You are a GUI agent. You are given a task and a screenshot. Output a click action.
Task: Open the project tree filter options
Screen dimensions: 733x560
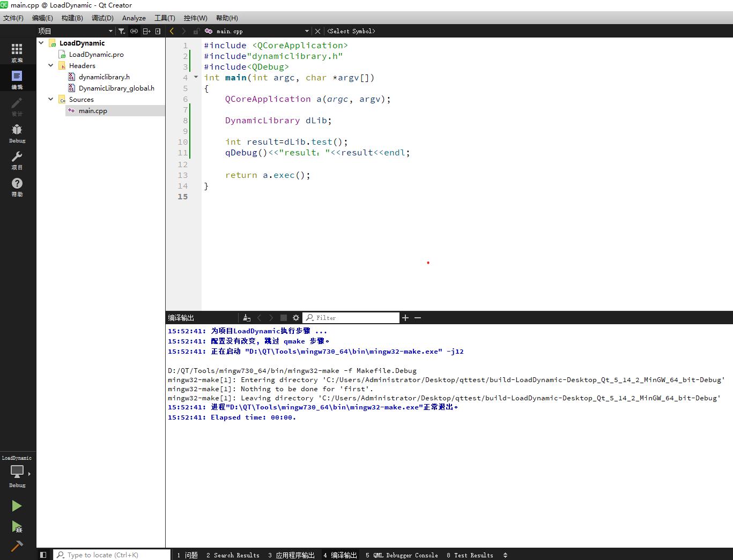click(x=122, y=31)
